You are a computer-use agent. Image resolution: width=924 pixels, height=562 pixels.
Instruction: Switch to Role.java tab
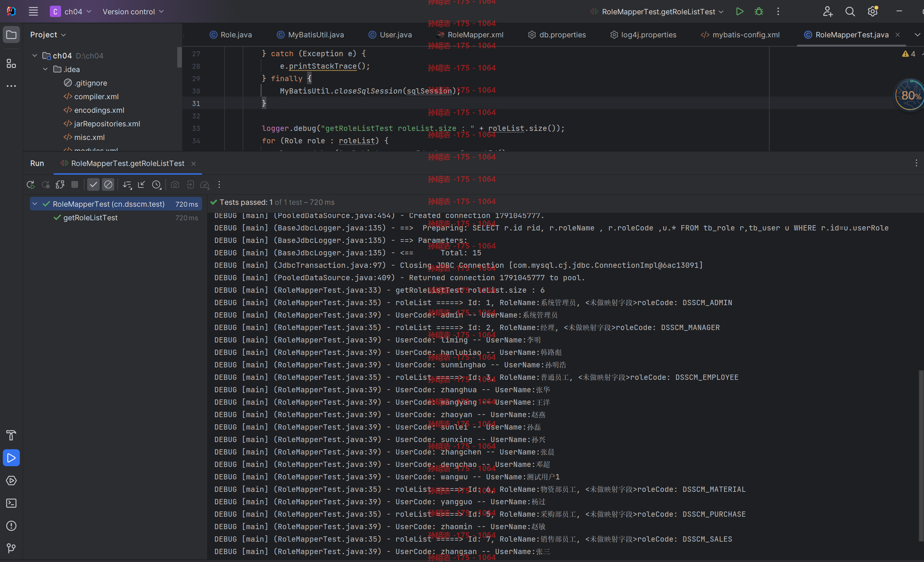pyautogui.click(x=231, y=35)
